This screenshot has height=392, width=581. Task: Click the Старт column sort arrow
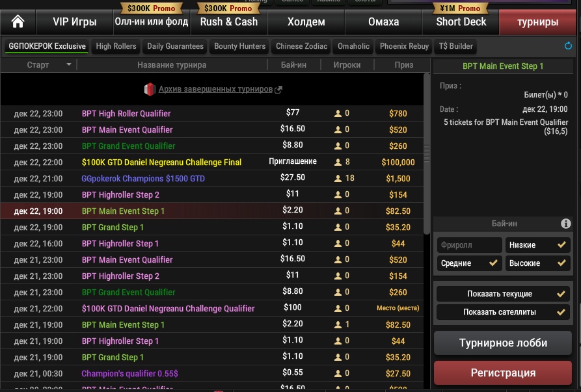coord(68,65)
